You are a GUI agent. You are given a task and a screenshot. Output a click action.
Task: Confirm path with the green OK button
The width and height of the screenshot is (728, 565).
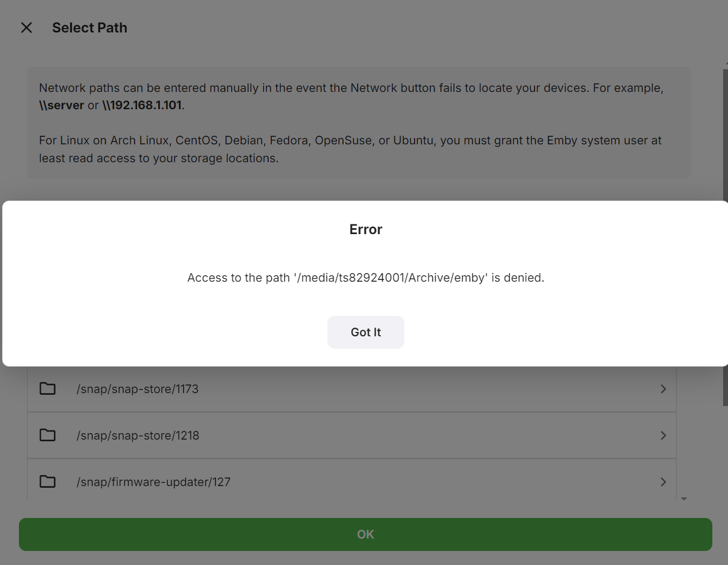[x=365, y=534]
